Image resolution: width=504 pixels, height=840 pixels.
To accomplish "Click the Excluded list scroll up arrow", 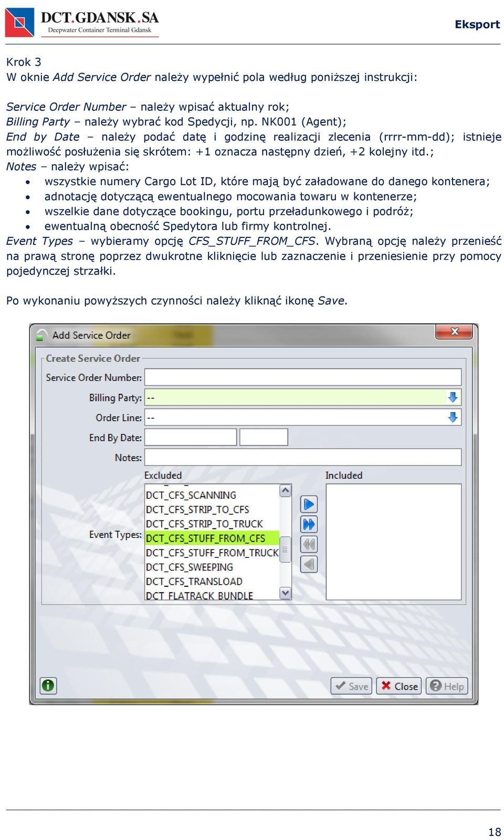I will click(285, 491).
